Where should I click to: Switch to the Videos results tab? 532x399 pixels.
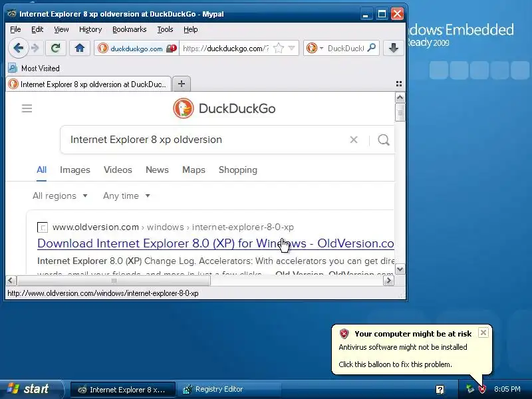tap(118, 170)
